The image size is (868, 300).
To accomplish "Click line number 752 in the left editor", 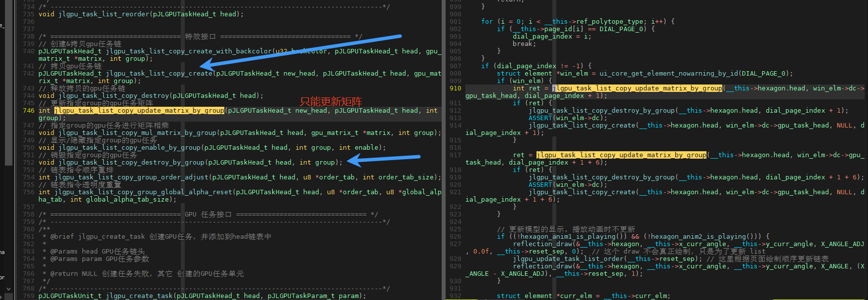I will (29, 163).
